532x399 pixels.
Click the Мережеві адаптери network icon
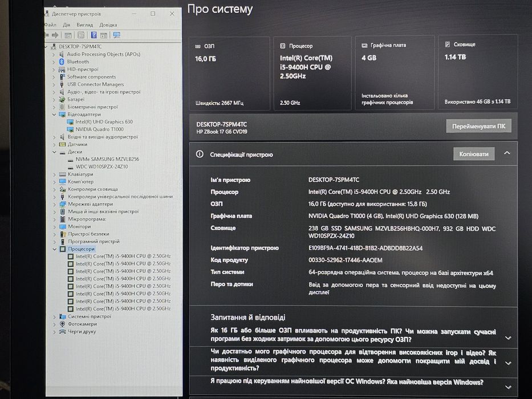tap(62, 204)
